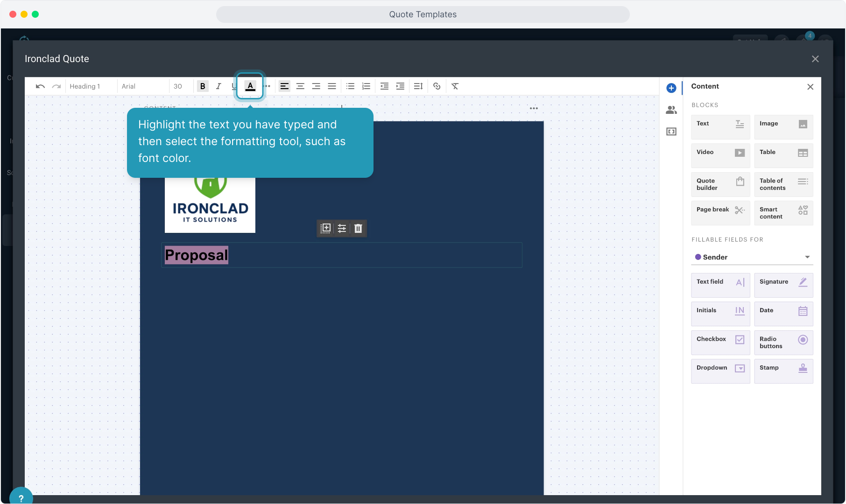Image resolution: width=846 pixels, height=504 pixels.
Task: Open block settings sliders icon
Action: tap(342, 228)
